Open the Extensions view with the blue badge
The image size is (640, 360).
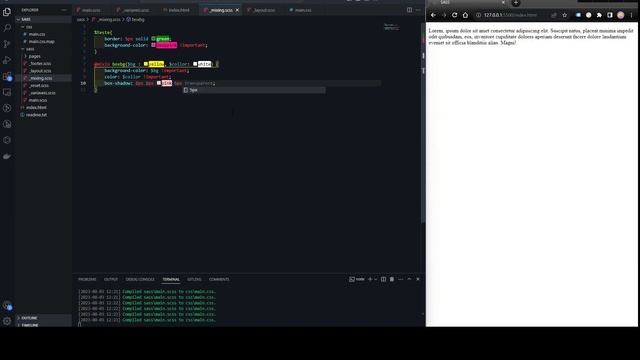(x=7, y=76)
